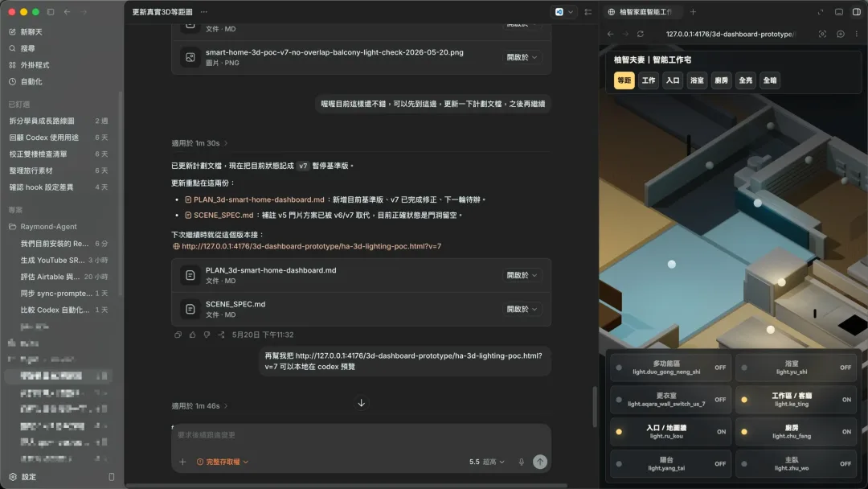The height and width of the screenshot is (489, 868).
Task: Open the 拆分學員成長路線圖 pinned chat
Action: coord(58,121)
